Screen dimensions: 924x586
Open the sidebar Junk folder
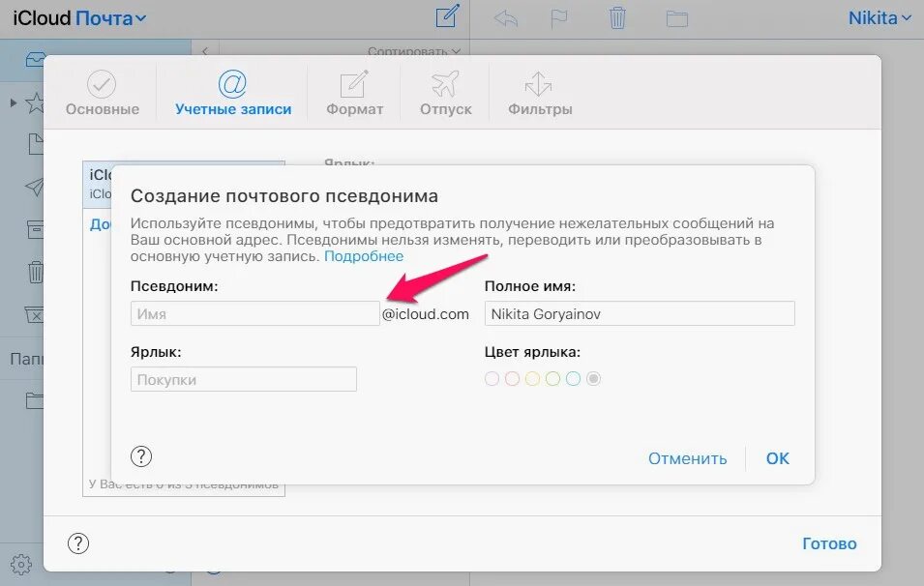[34, 314]
